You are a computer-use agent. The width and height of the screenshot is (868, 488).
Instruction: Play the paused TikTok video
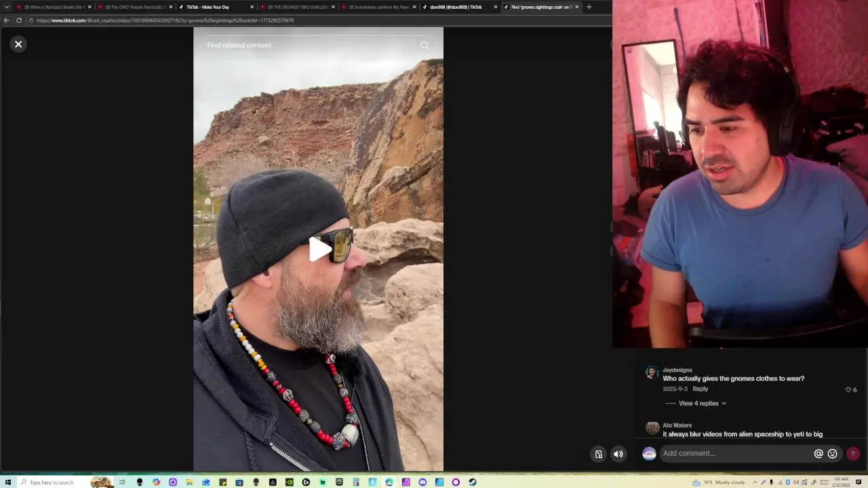pos(319,249)
